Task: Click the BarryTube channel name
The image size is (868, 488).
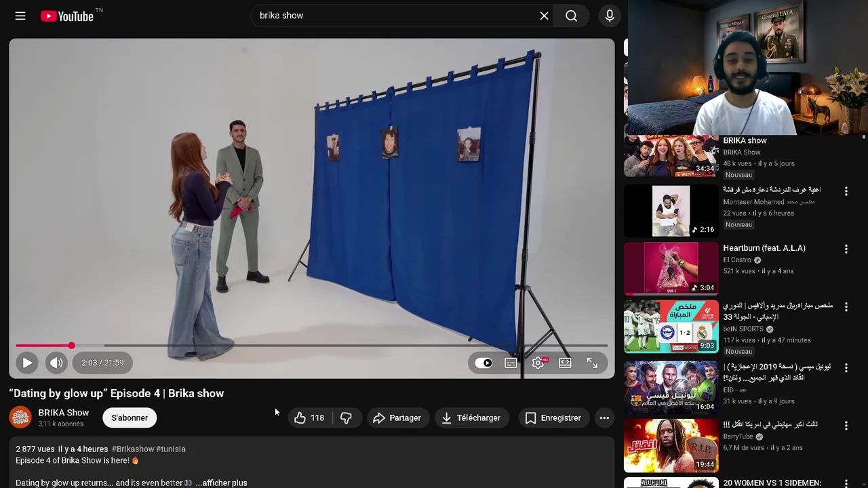Action: coord(738,436)
